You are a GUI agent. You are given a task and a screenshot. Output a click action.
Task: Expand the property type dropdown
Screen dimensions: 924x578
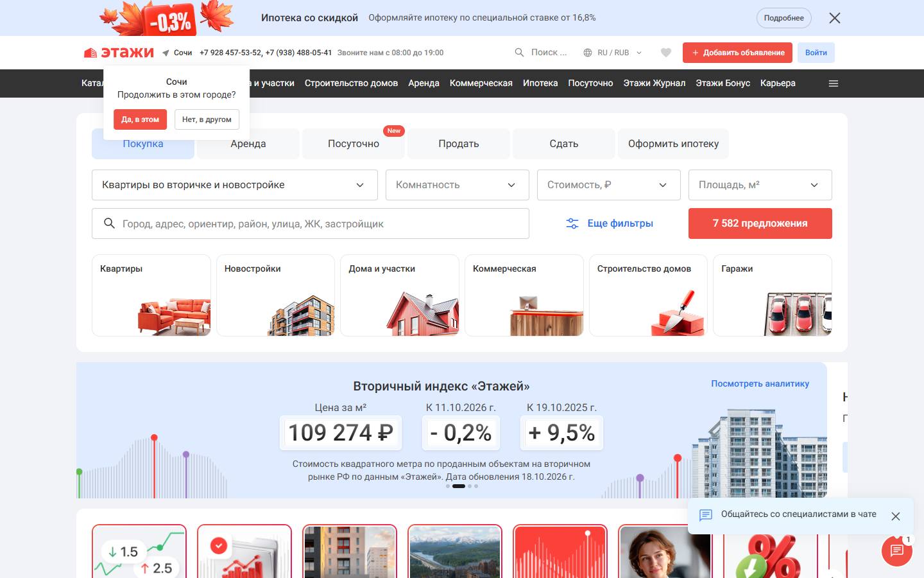[235, 185]
